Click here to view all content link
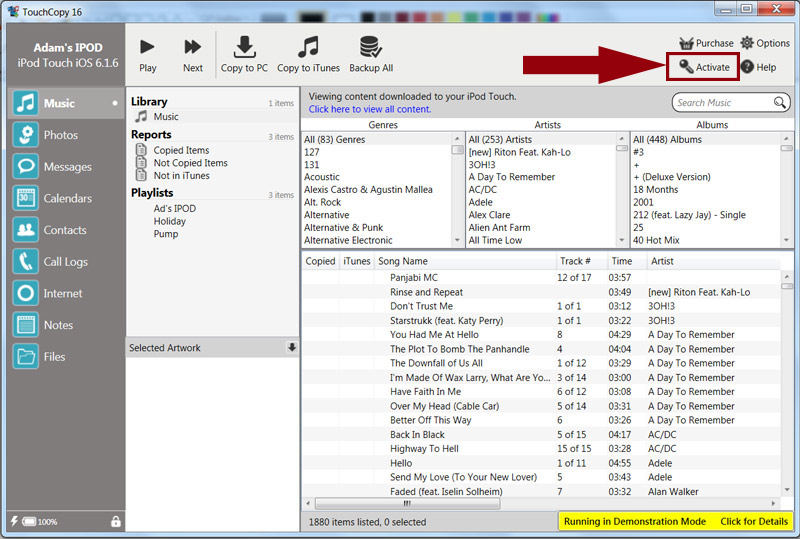The width and height of the screenshot is (800, 539). [x=370, y=109]
